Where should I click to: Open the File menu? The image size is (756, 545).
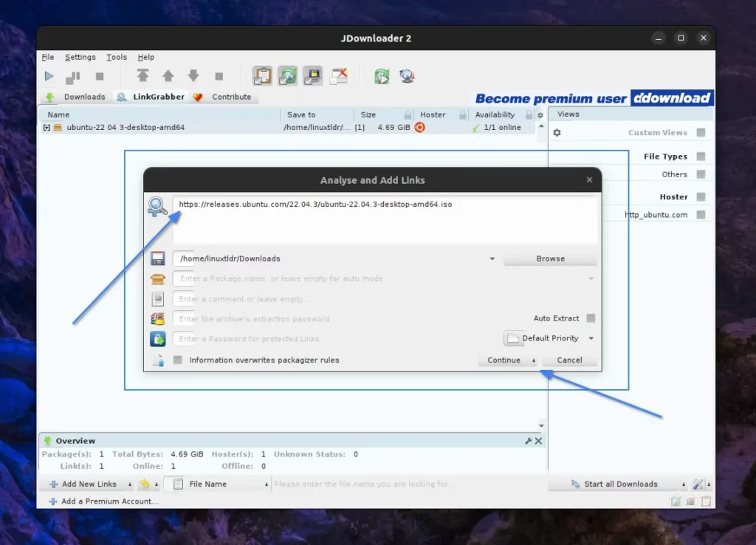point(48,57)
